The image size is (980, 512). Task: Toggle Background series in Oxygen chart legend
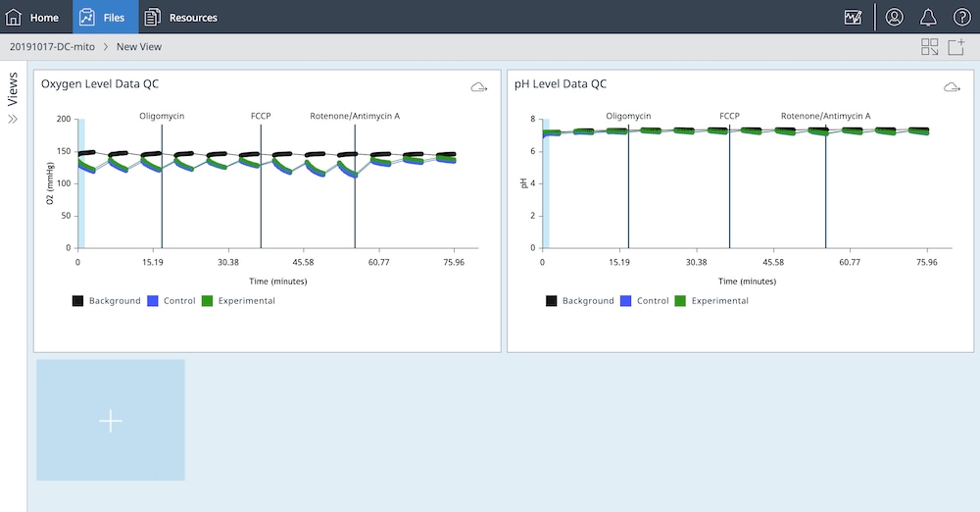[106, 301]
